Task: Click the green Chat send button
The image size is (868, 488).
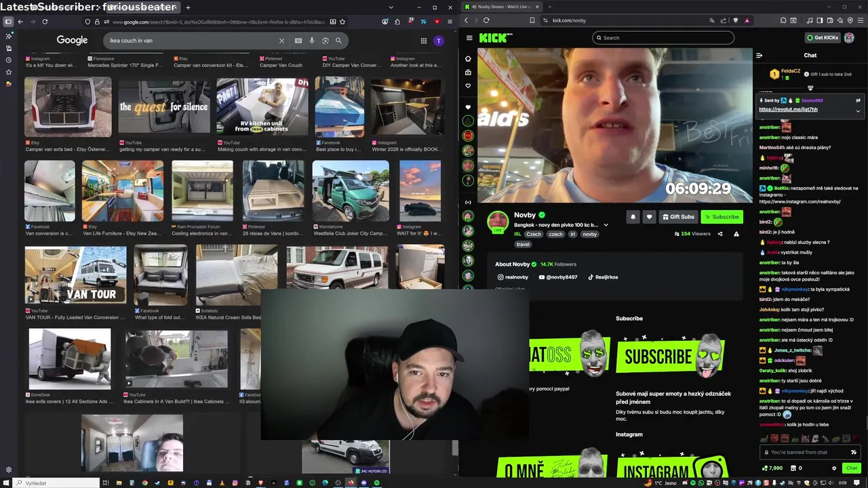Action: tap(852, 468)
